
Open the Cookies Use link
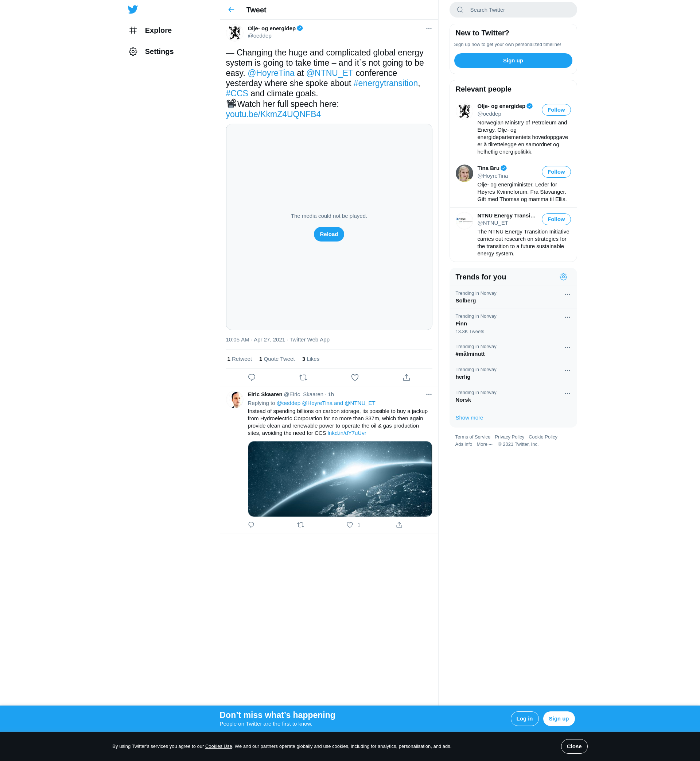[218, 746]
